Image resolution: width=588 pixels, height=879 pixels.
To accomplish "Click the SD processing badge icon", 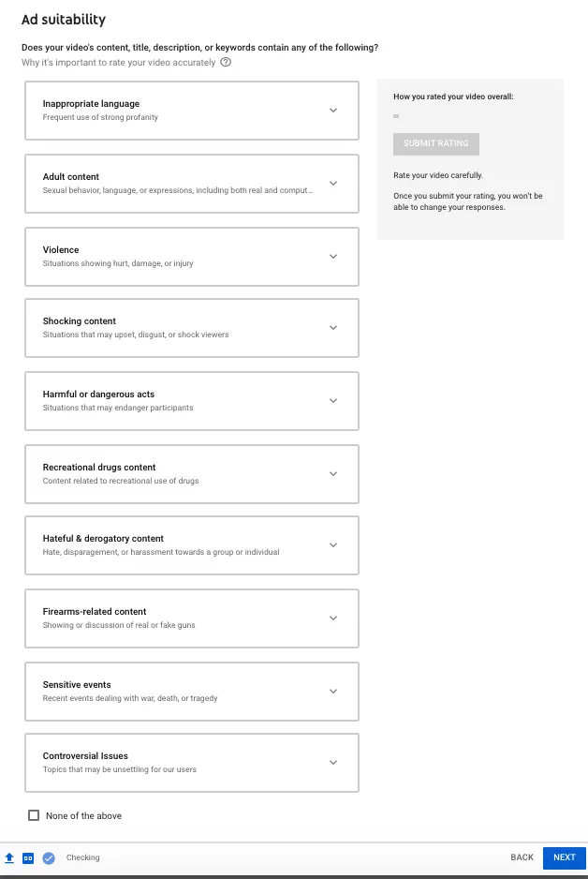I will (x=28, y=857).
